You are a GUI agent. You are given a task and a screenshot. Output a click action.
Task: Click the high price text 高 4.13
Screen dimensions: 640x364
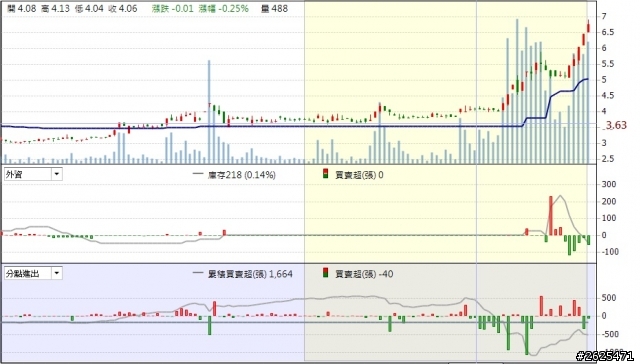56,8
